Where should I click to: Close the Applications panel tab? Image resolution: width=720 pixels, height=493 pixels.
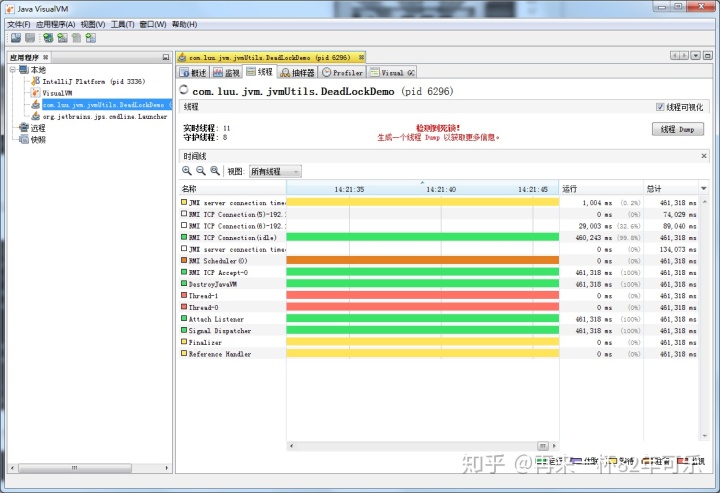click(x=45, y=57)
